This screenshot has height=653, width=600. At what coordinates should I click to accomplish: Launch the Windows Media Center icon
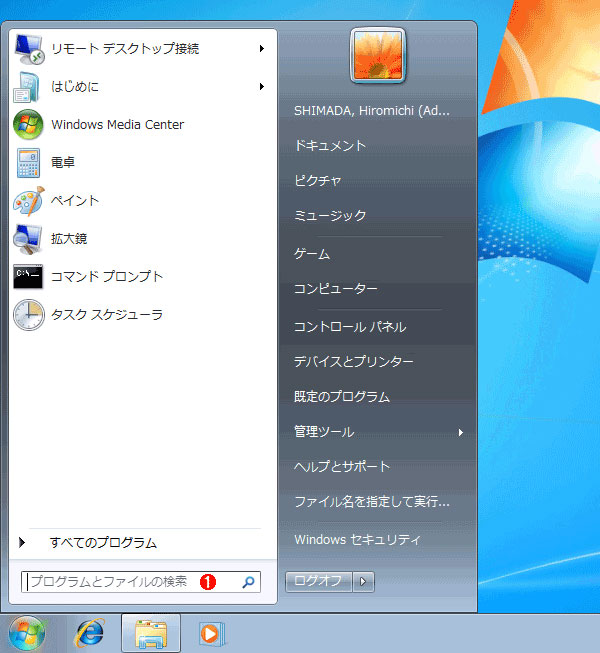pos(28,125)
